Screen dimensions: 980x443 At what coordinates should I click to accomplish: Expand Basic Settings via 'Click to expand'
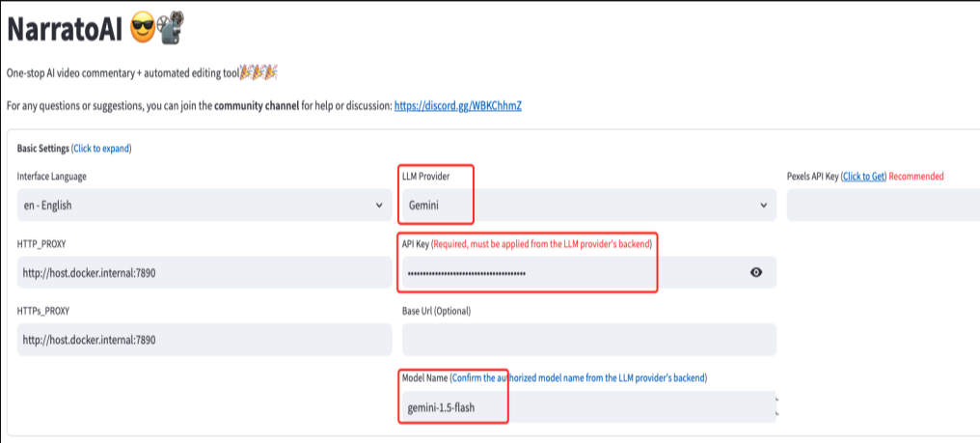[102, 149]
